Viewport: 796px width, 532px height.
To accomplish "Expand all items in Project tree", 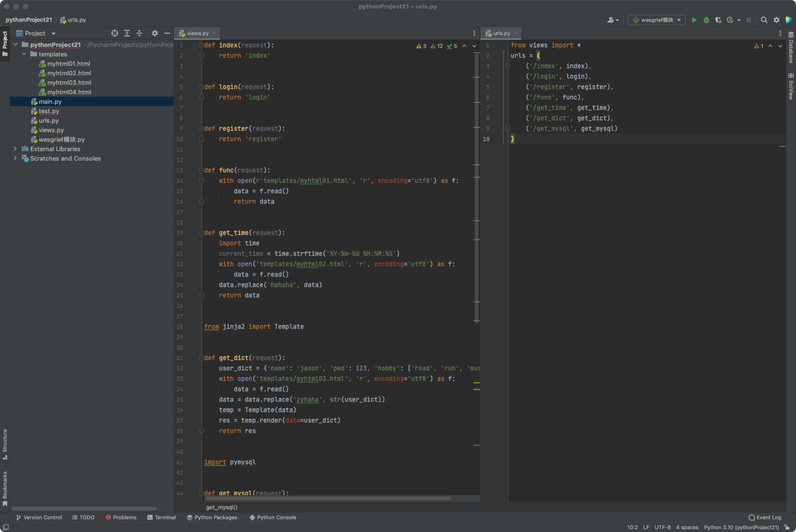I will [x=127, y=33].
